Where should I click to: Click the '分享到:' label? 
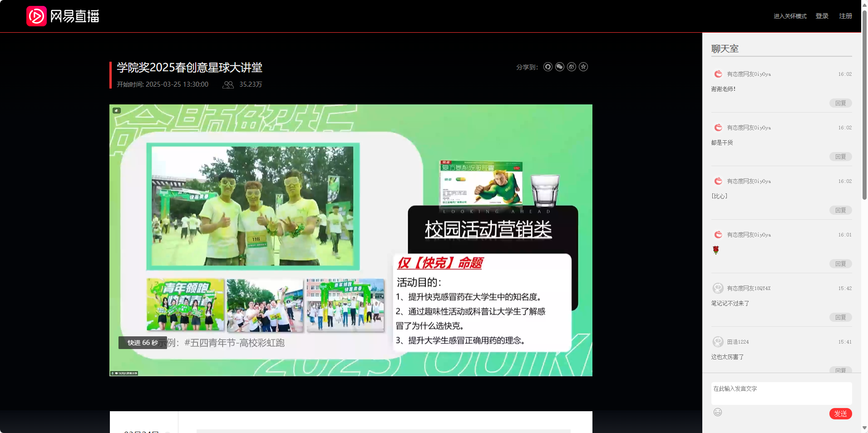[527, 67]
